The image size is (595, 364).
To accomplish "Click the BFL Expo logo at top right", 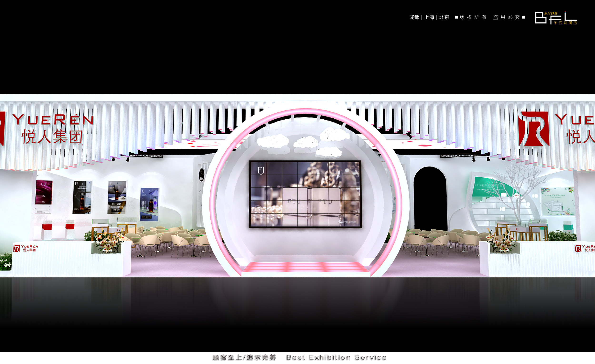I will [556, 18].
